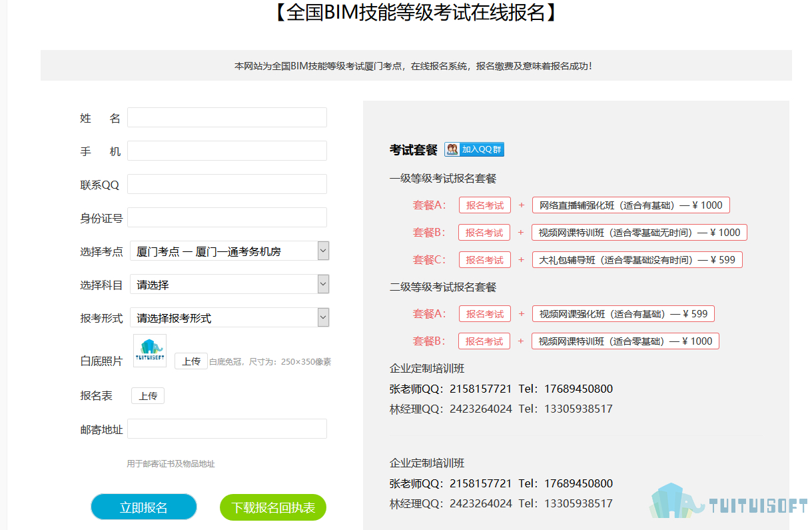Click the 加入QQ群 badge icon
Image resolution: width=812 pixels, height=530 pixels.
474,149
